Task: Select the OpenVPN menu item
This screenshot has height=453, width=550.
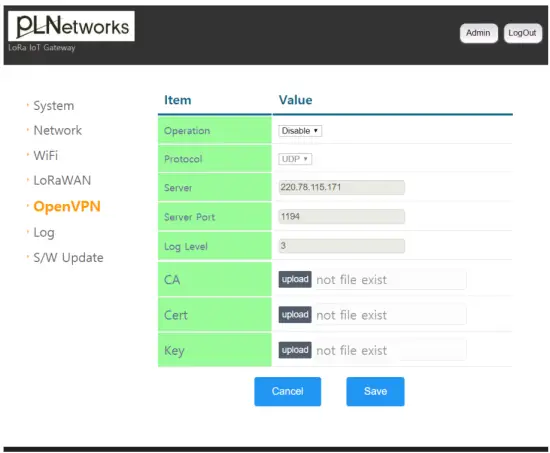Action: click(67, 206)
